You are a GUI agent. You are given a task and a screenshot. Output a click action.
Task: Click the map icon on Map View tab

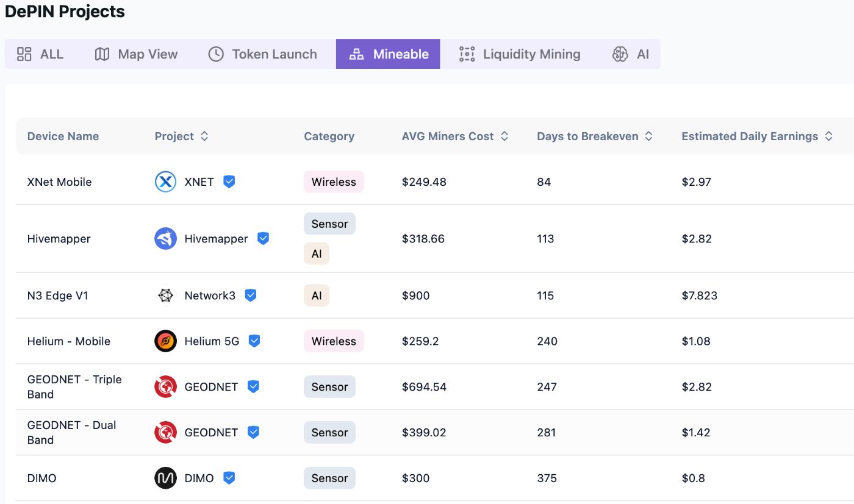pyautogui.click(x=102, y=54)
